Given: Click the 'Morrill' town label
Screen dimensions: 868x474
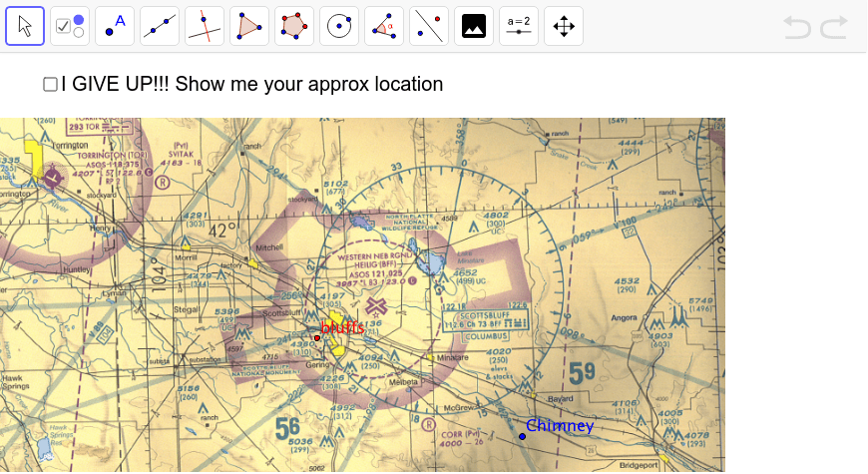Looking at the screenshot, I should click(186, 257).
